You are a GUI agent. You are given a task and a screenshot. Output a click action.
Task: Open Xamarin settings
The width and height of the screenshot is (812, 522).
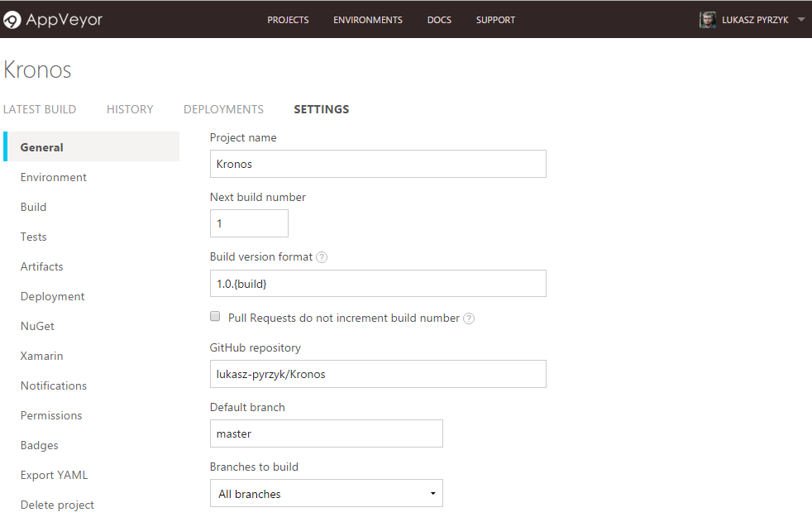coord(41,357)
